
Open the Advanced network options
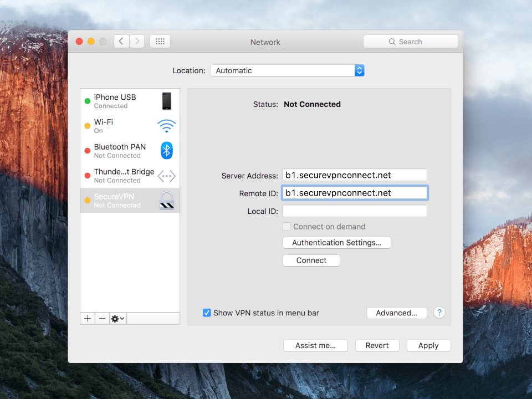pyautogui.click(x=396, y=313)
